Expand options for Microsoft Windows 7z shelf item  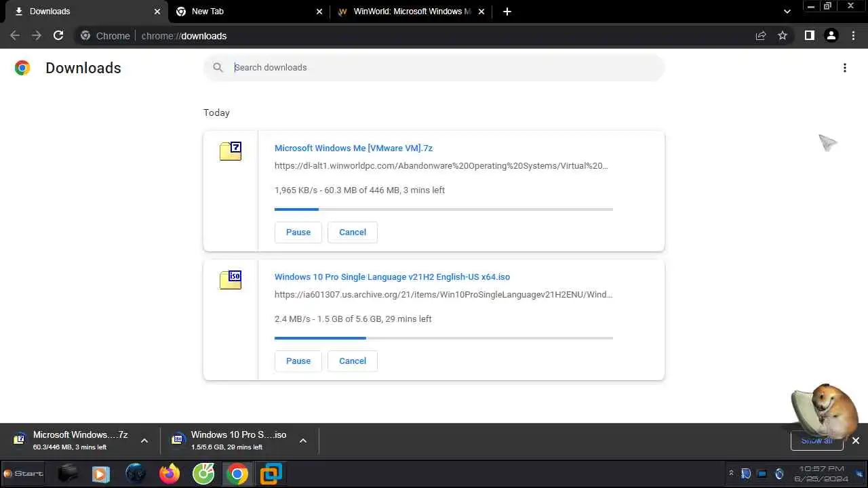pos(144,441)
